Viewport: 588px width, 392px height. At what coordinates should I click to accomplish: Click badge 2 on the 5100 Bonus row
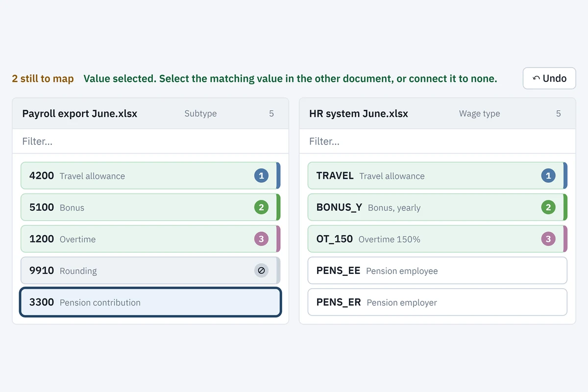261,207
